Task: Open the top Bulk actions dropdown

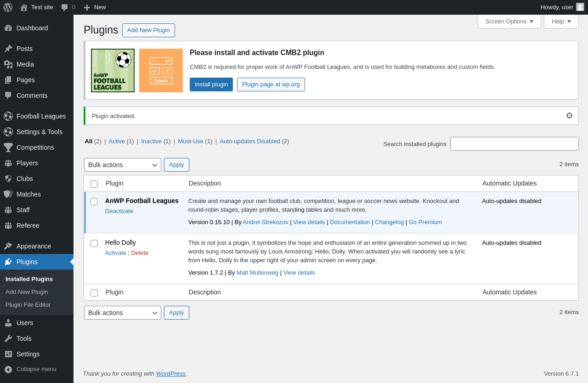Action: point(122,165)
